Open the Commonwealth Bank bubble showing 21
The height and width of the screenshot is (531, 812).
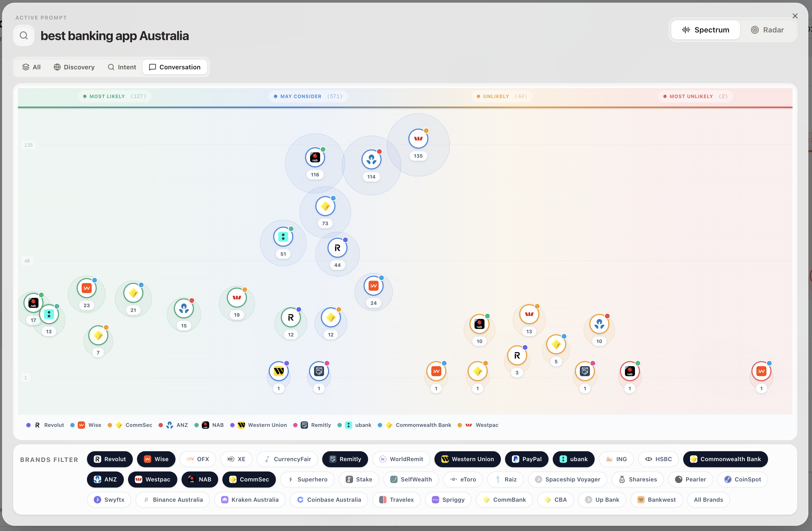coord(133,293)
